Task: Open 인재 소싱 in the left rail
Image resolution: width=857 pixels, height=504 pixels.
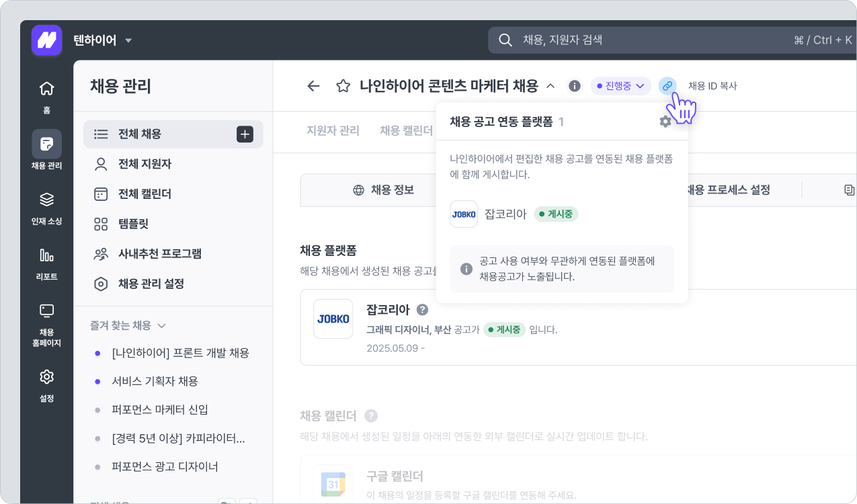Action: click(46, 208)
